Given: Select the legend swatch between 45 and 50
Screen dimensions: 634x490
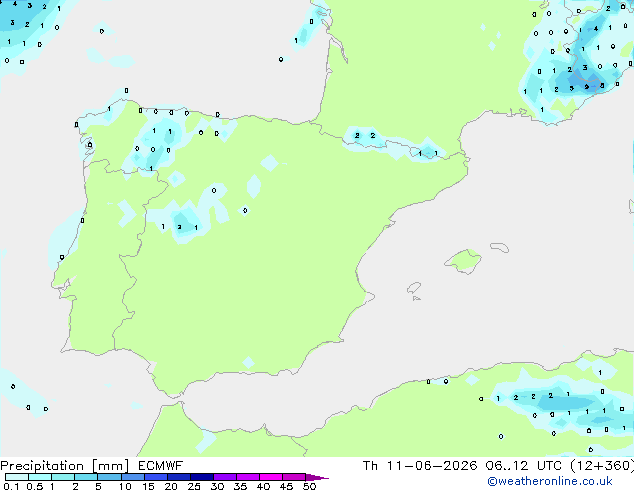Looking at the screenshot, I should (x=294, y=477).
